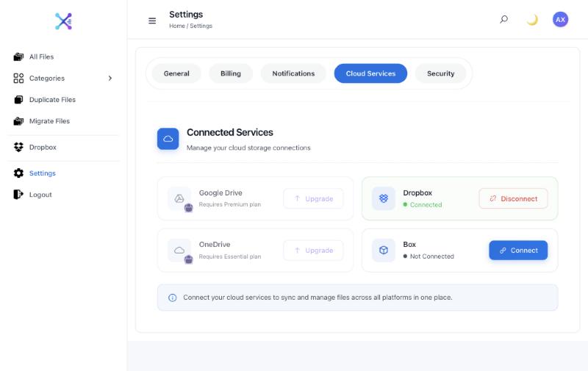Screen dimensions: 588x371
Task: Click the Settings gear icon
Action: [18, 173]
